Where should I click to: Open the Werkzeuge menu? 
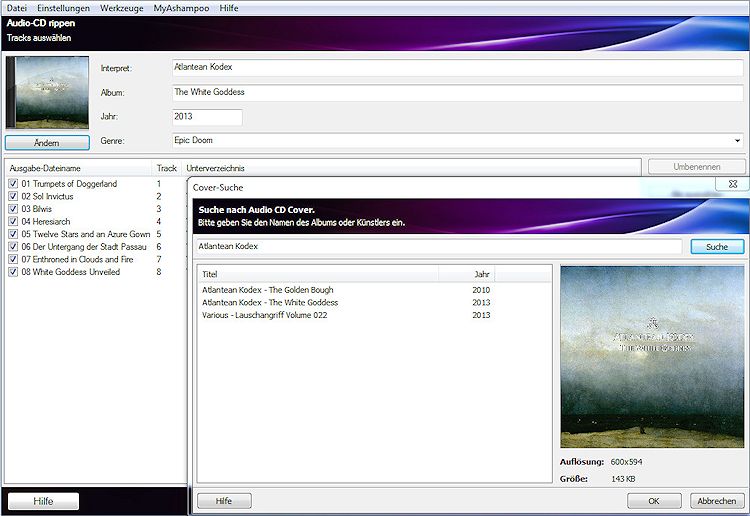(121, 8)
